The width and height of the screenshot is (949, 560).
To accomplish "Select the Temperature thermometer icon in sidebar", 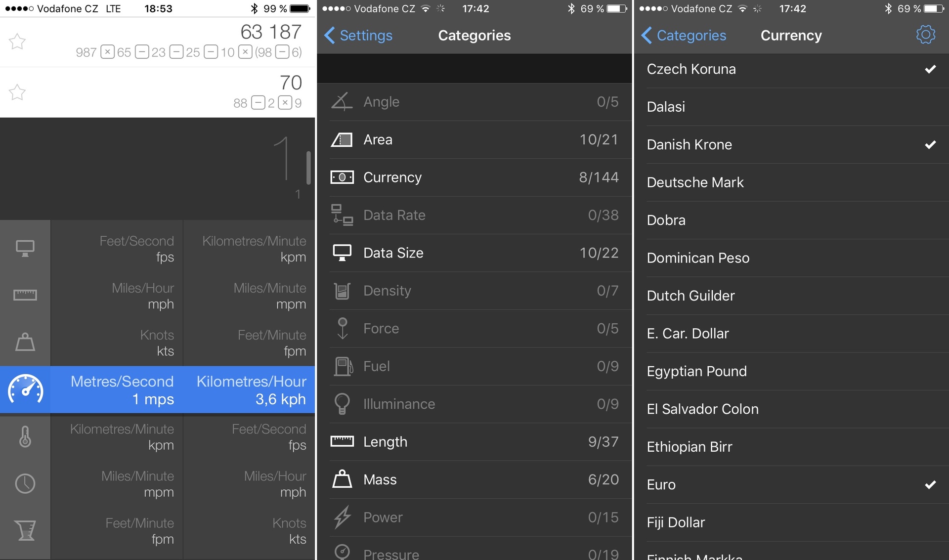I will (x=25, y=437).
